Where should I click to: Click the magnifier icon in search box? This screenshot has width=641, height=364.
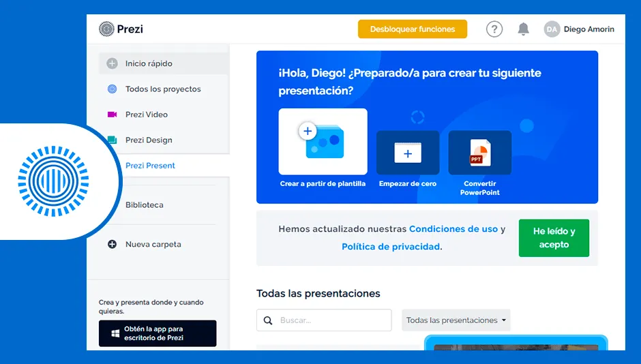click(268, 320)
